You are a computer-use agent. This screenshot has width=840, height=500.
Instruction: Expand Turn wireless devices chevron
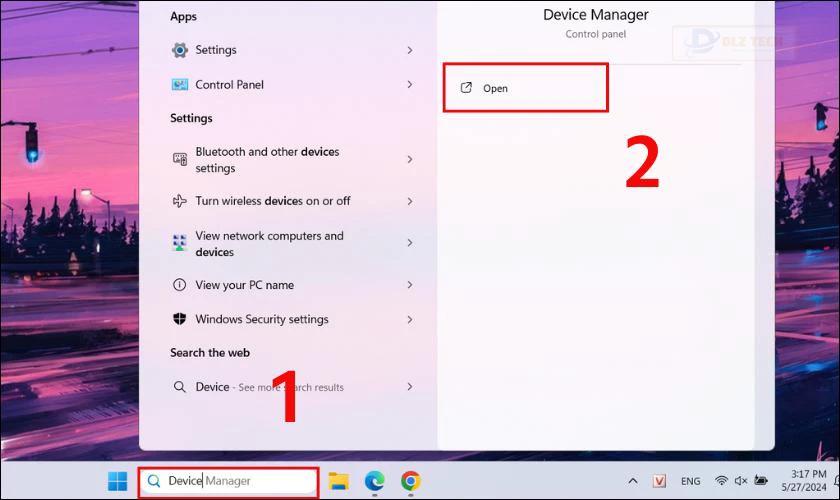(410, 201)
